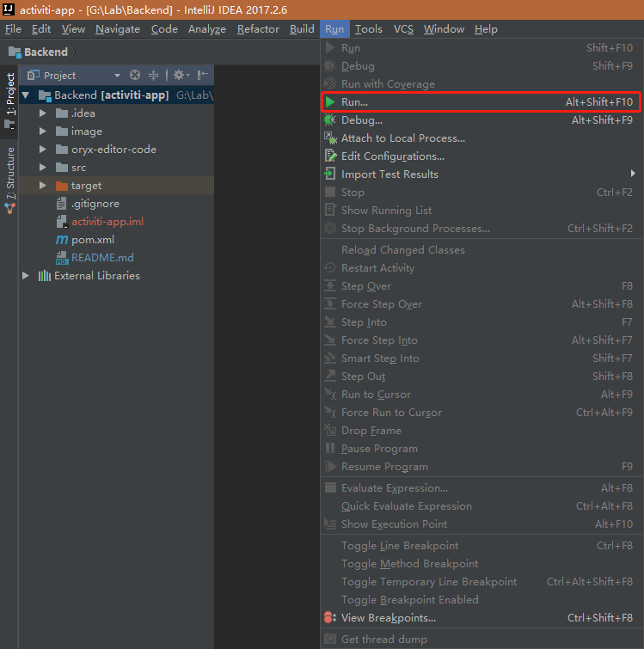Open the Tools menu

click(368, 29)
